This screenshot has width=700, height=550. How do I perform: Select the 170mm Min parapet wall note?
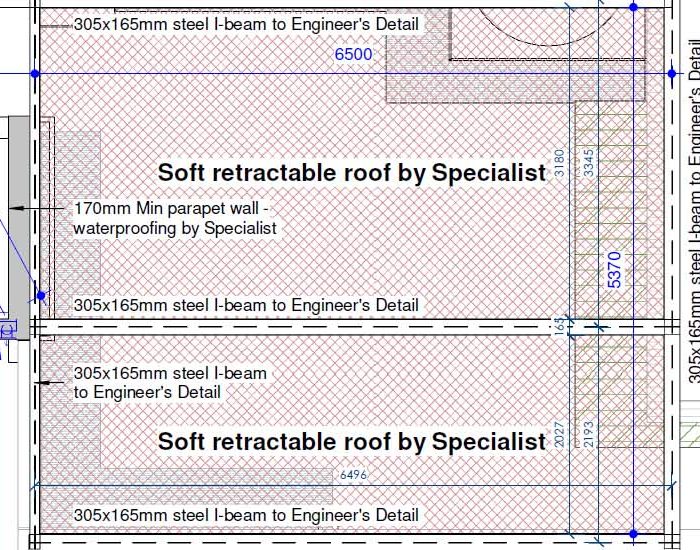175,218
